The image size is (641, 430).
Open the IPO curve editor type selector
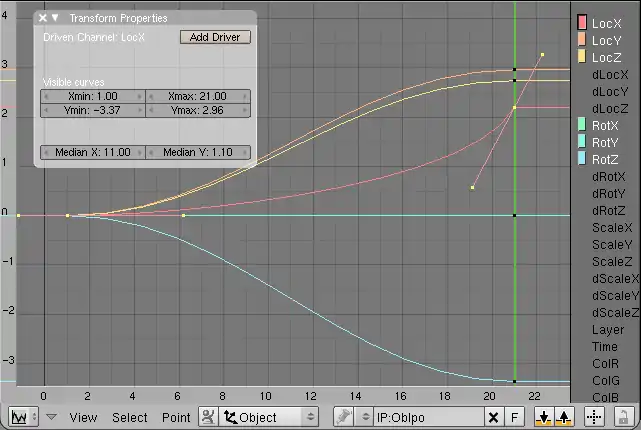point(24,417)
